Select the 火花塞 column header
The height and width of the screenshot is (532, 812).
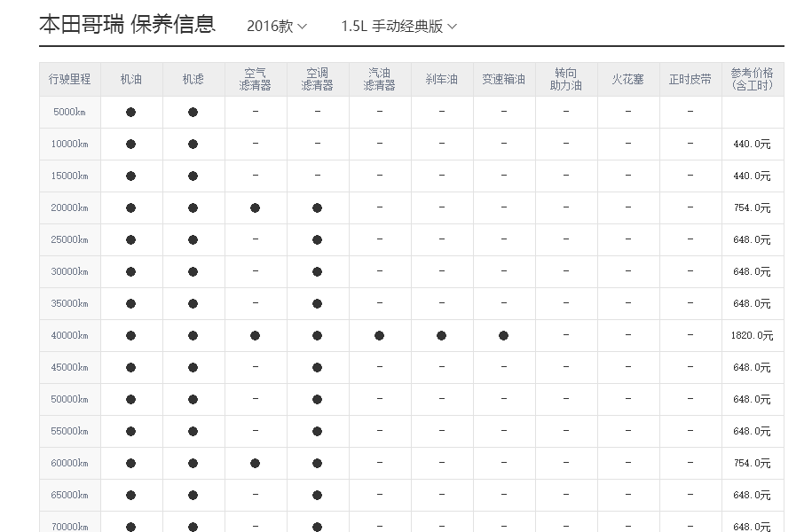click(x=628, y=79)
